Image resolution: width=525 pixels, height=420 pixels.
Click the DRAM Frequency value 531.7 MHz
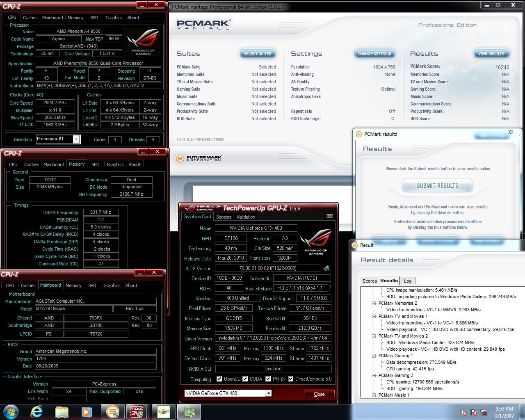(x=101, y=212)
